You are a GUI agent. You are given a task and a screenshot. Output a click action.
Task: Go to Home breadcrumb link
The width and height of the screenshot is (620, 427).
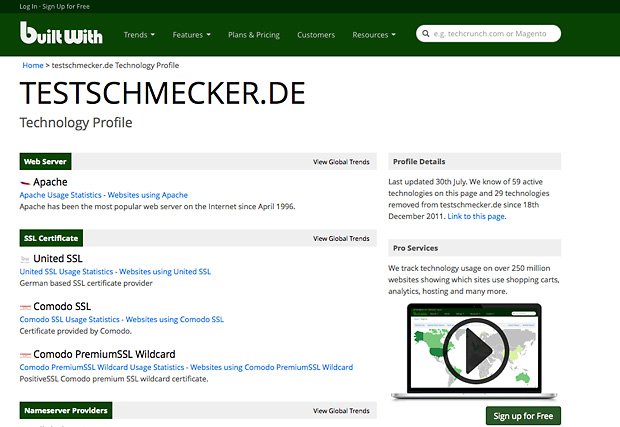(33, 65)
